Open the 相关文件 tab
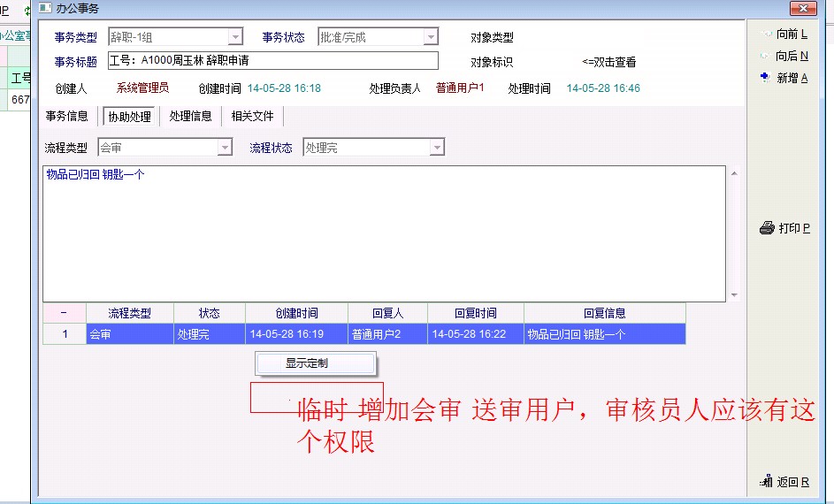 252,116
